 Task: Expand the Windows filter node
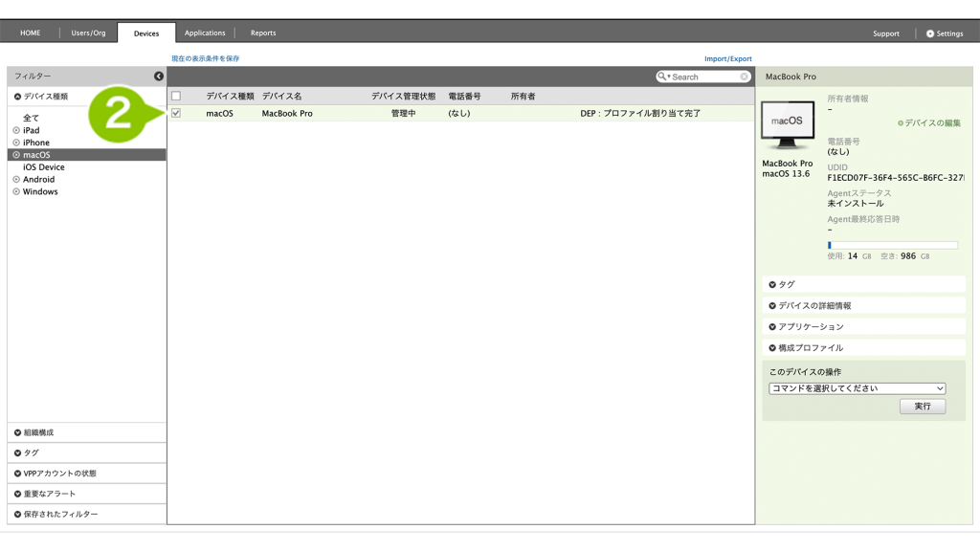(16, 191)
